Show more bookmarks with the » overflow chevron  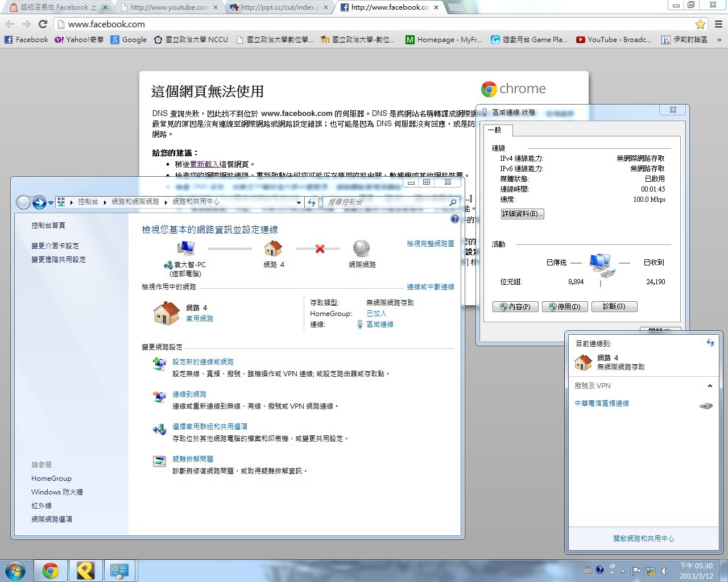[x=719, y=40]
